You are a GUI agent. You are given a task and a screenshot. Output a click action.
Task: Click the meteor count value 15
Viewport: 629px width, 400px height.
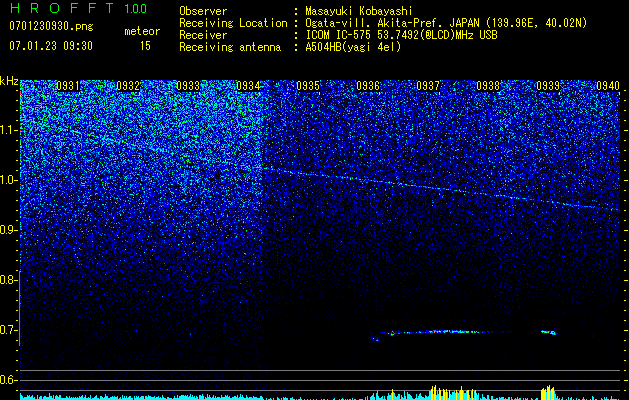click(x=145, y=46)
